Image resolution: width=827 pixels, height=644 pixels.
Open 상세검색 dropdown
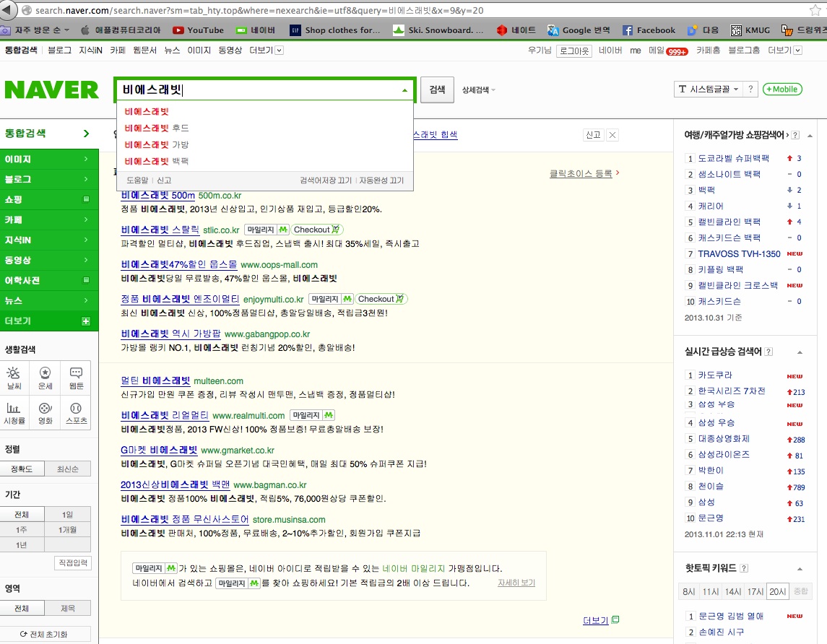[x=478, y=90]
